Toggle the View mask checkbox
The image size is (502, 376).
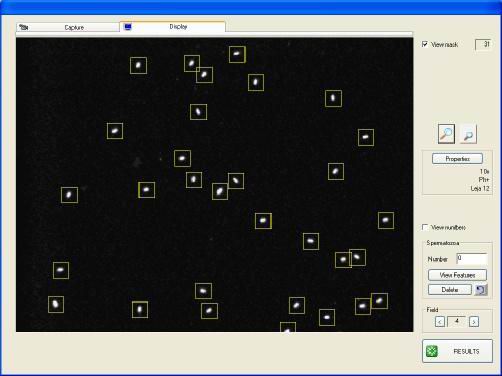[425, 44]
